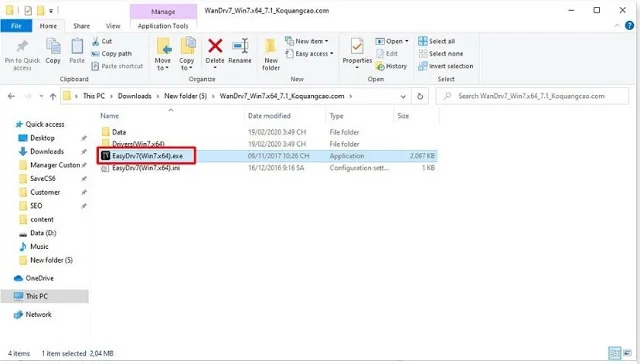The height and width of the screenshot is (364, 640).
Task: Select Drivers(Win7.x64) folder
Action: point(138,144)
